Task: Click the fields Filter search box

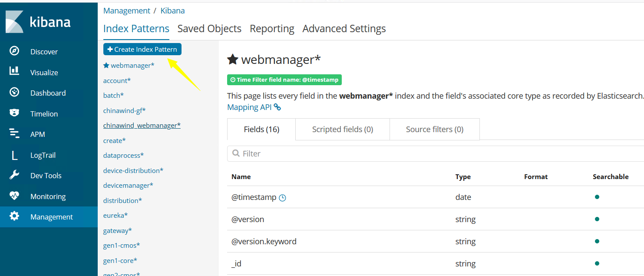Action: 434,153
